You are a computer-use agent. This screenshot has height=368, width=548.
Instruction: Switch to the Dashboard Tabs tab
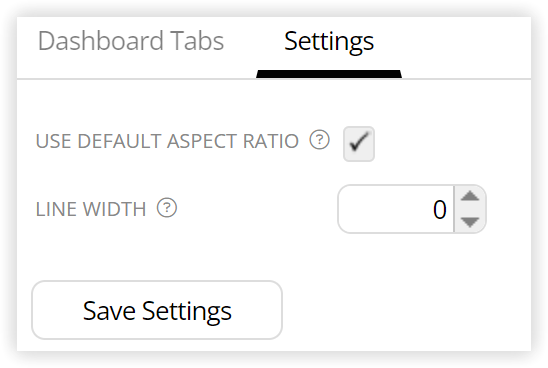[x=131, y=41]
